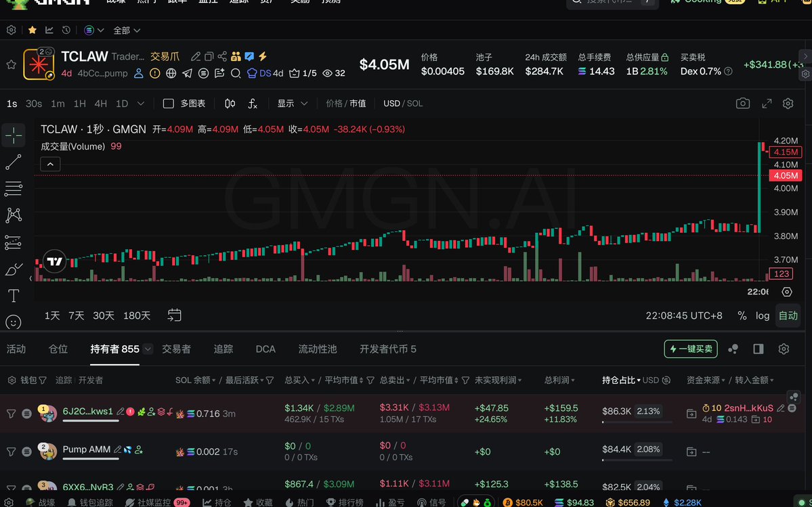This screenshot has width=812, height=507.
Task: Open the candlestick chart type selector
Action: click(x=230, y=104)
